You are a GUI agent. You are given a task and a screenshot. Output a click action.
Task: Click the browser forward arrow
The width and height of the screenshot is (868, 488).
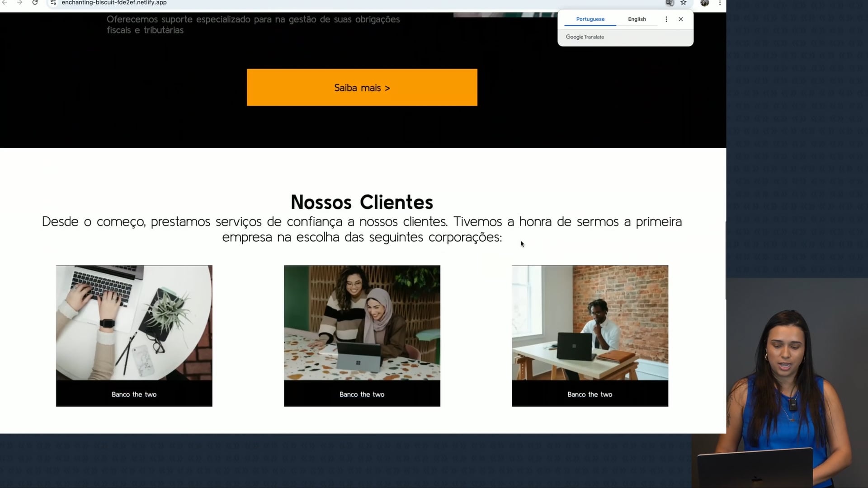coord(19,3)
